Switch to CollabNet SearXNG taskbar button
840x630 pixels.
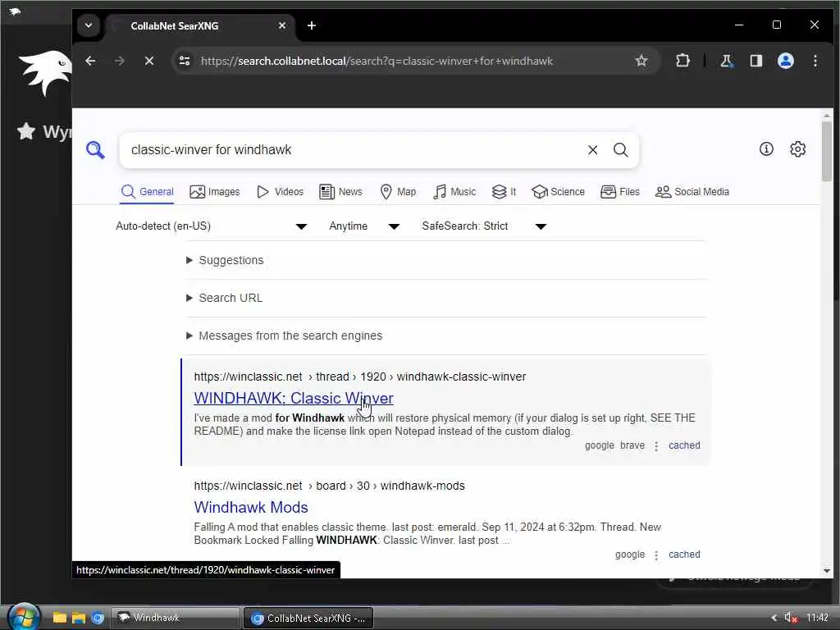click(x=308, y=618)
